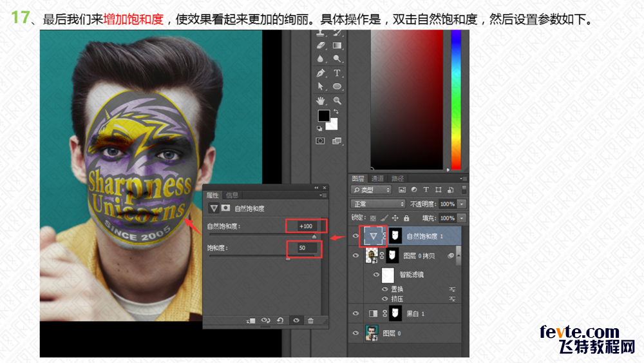
Task: Open the Layers panel flyout menu
Action: pos(463,179)
